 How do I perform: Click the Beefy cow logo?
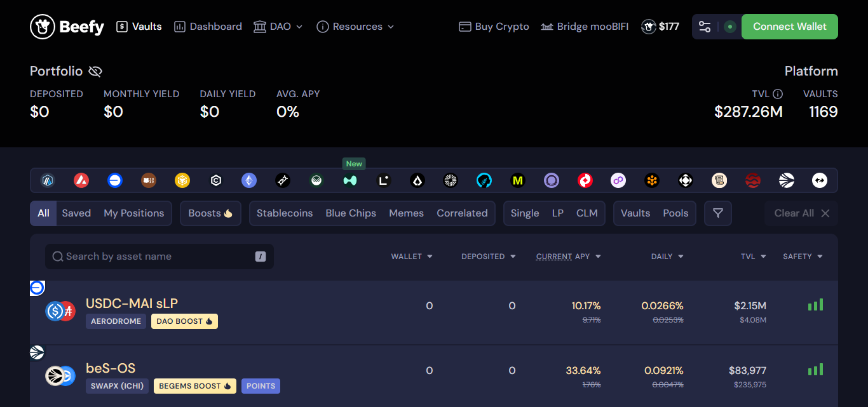tap(67, 27)
